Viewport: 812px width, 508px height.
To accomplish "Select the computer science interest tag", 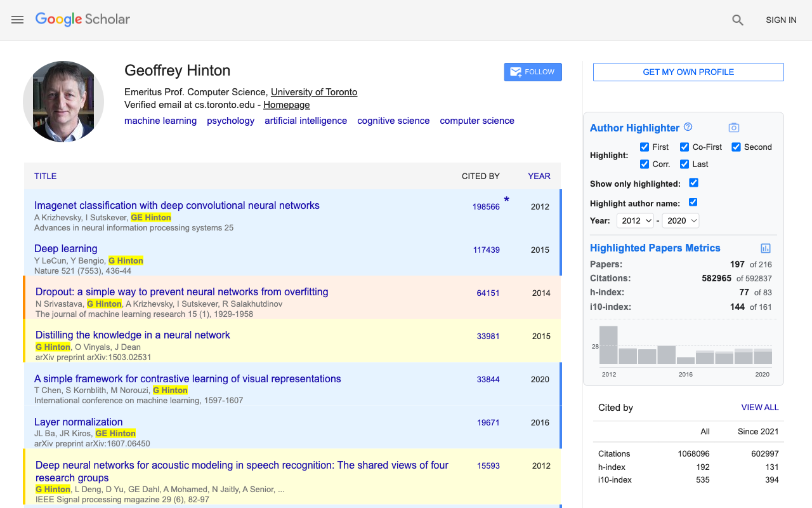I will pos(477,121).
